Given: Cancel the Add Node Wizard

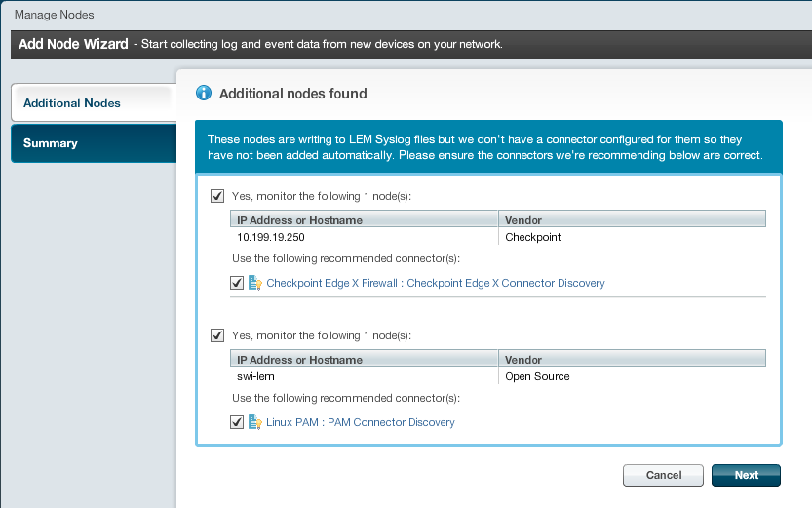Looking at the screenshot, I should pyautogui.click(x=663, y=475).
